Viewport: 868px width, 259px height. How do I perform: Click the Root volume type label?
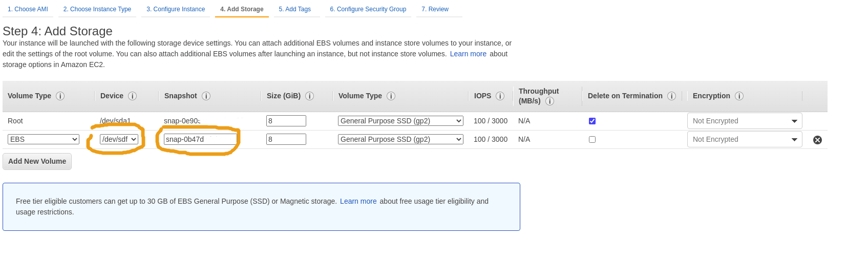pos(15,121)
